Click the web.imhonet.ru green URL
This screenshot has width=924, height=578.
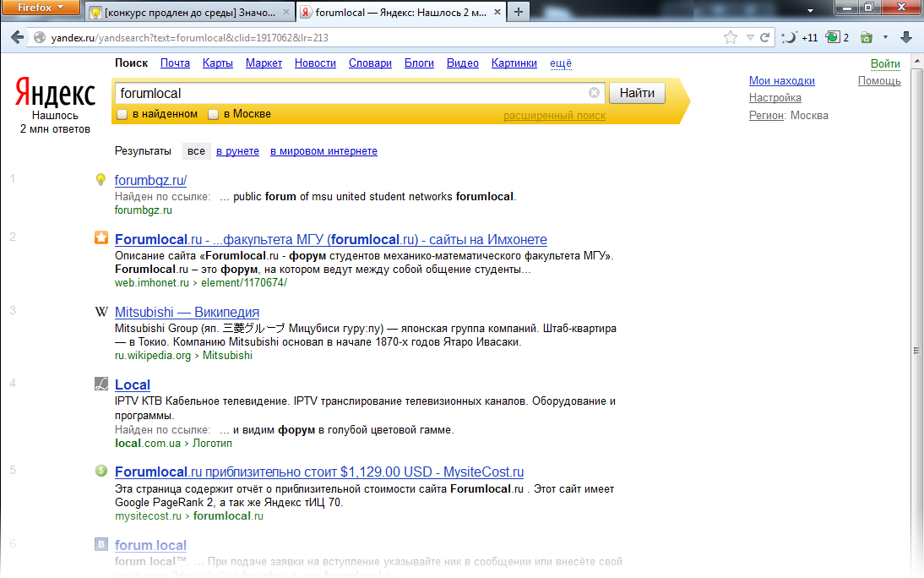[201, 282]
